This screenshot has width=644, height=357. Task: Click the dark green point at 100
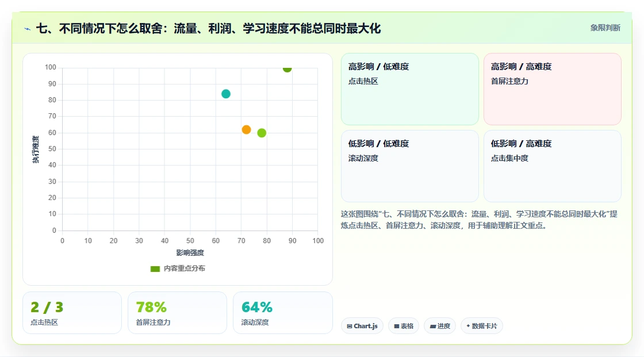(x=287, y=68)
